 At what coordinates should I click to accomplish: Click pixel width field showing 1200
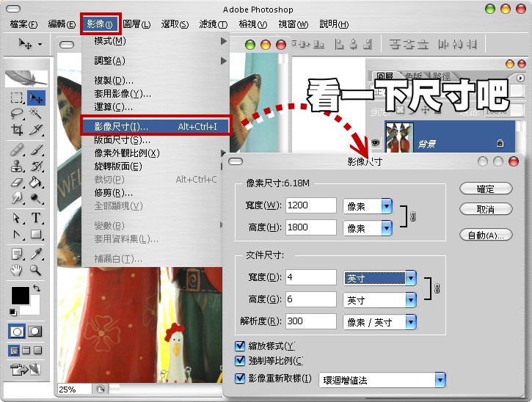coord(311,205)
